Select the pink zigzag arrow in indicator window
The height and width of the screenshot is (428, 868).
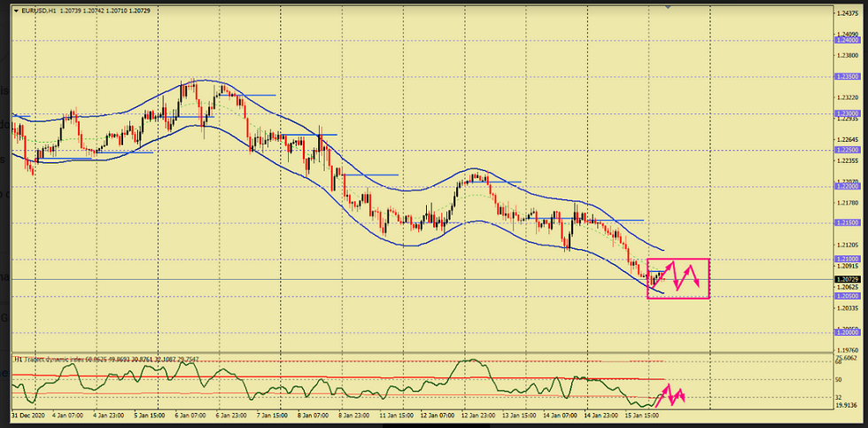[x=670, y=394]
